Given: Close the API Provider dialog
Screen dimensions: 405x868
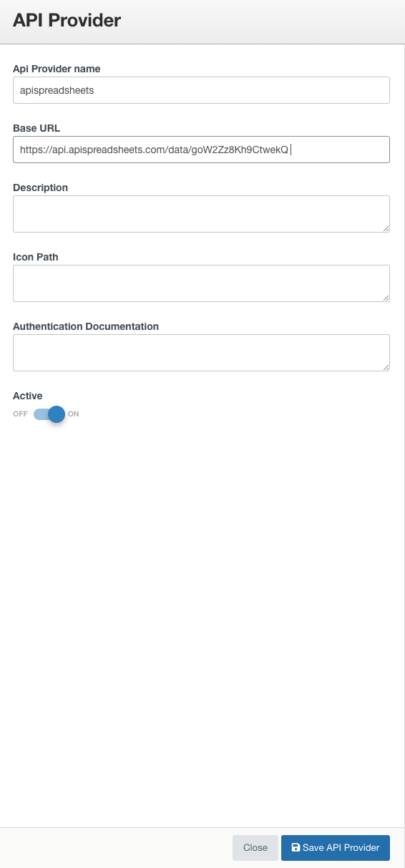Looking at the screenshot, I should tap(255, 847).
